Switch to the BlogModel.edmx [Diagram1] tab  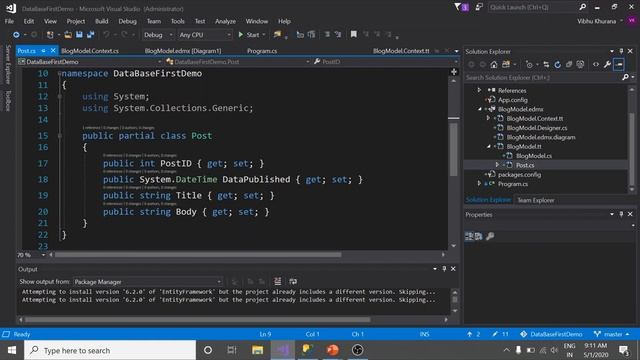183,51
